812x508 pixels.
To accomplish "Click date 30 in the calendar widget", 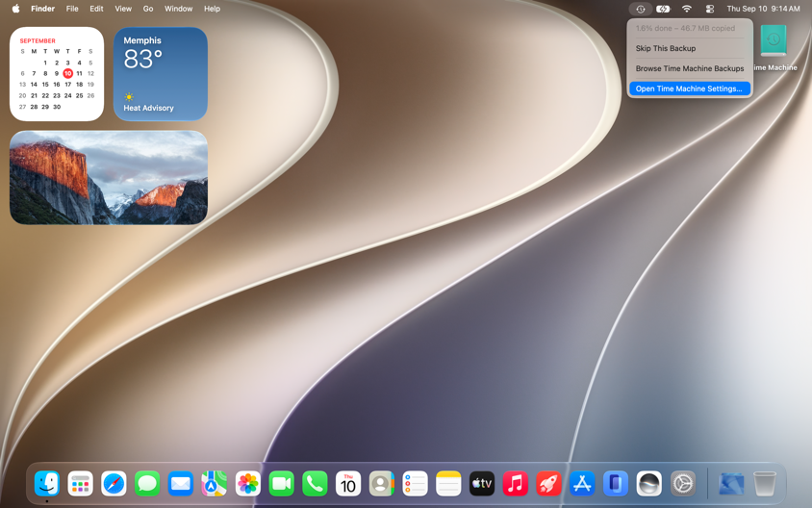I will click(x=57, y=107).
